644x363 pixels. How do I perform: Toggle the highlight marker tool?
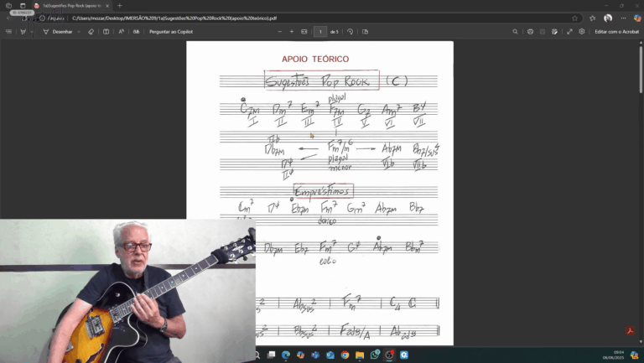pos(23,32)
